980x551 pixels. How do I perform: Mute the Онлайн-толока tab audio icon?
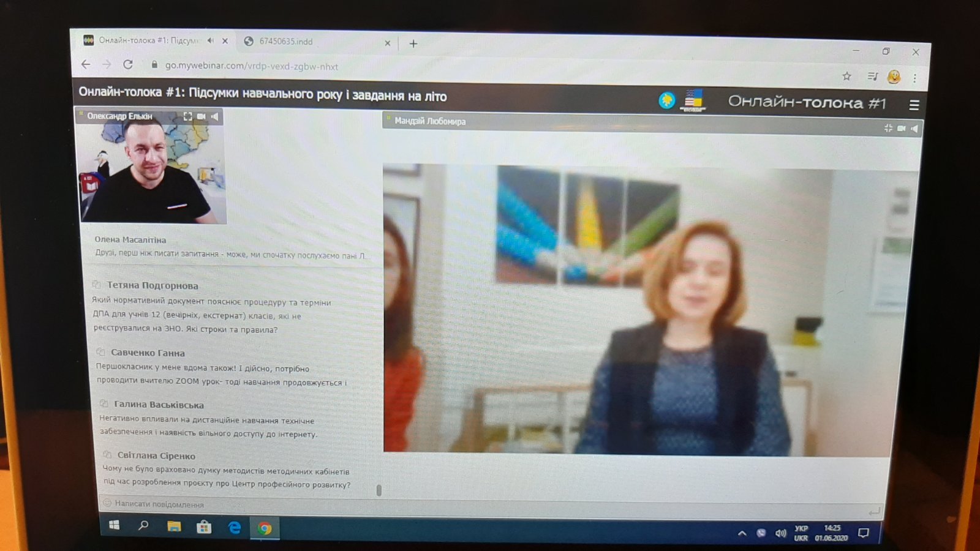click(211, 40)
